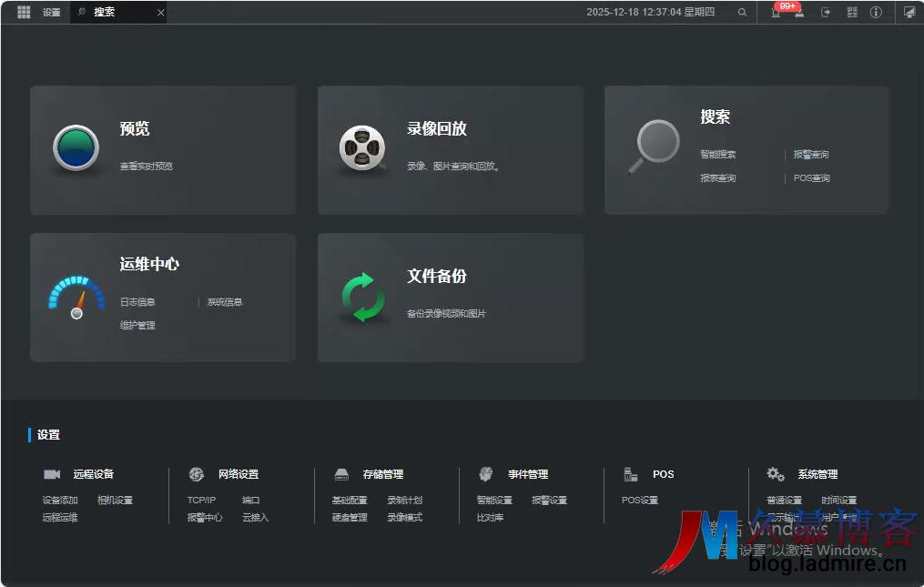Click the display screen icon at top right

coord(909,12)
